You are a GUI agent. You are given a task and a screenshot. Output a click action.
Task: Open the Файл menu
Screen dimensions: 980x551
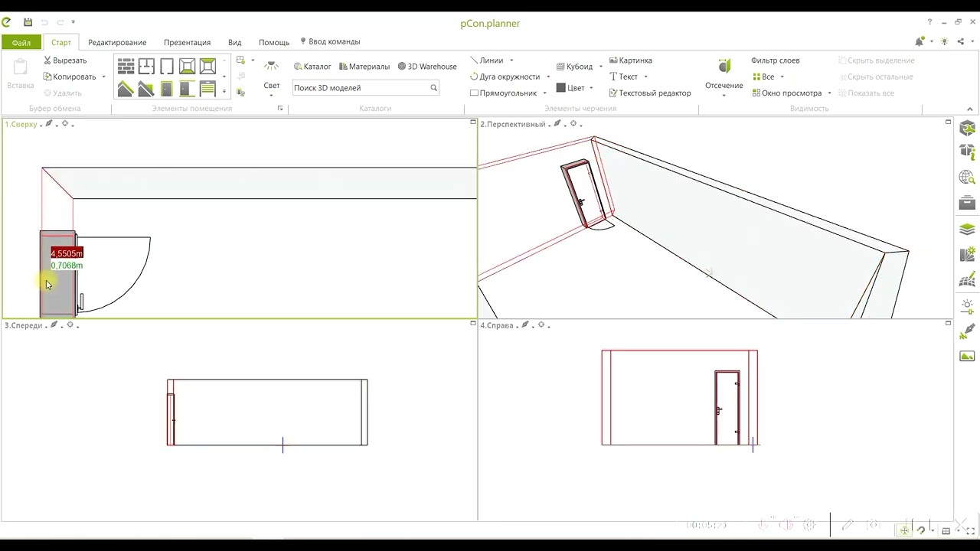[x=21, y=43]
